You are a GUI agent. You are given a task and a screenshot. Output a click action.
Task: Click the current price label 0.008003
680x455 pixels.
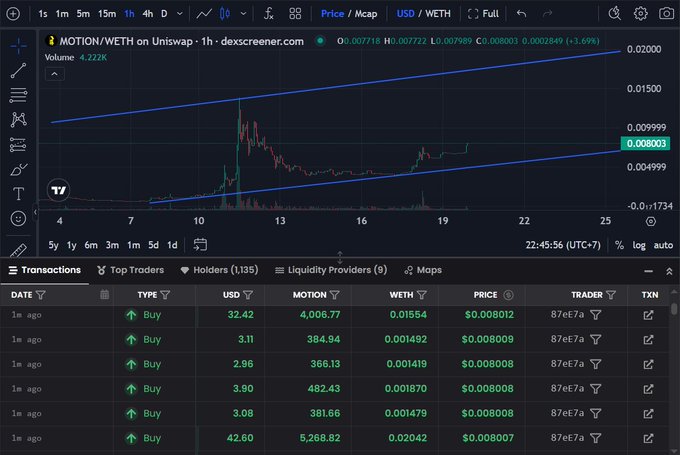646,144
